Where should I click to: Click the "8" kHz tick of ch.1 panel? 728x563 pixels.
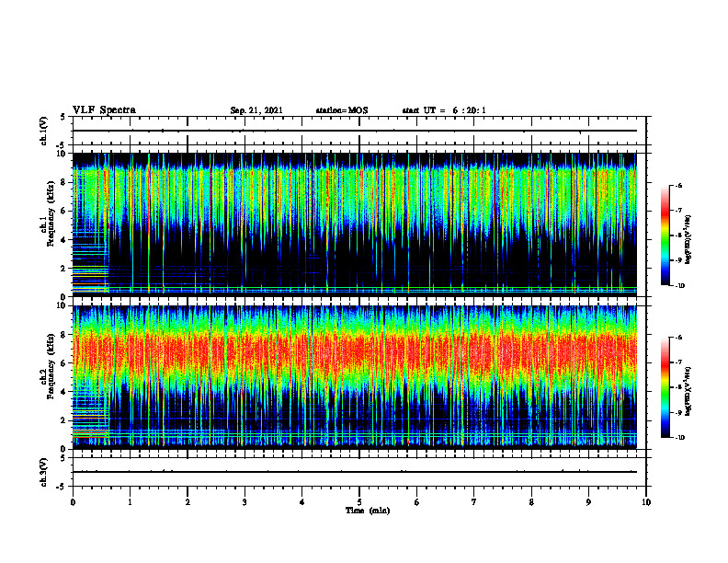(x=64, y=182)
